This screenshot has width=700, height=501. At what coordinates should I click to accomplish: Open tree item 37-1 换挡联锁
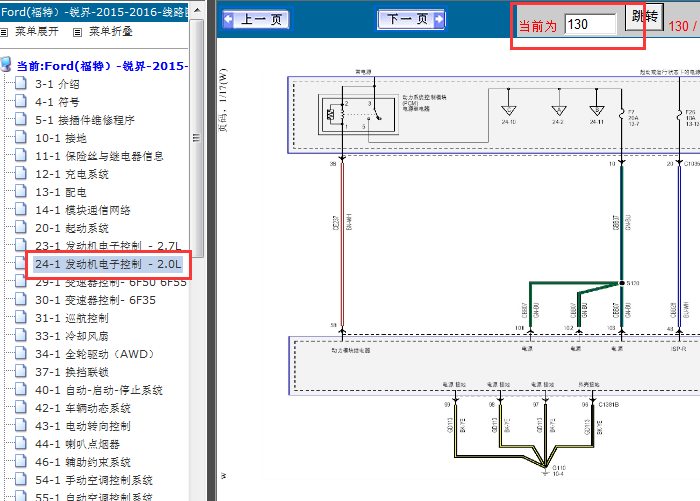(72, 372)
